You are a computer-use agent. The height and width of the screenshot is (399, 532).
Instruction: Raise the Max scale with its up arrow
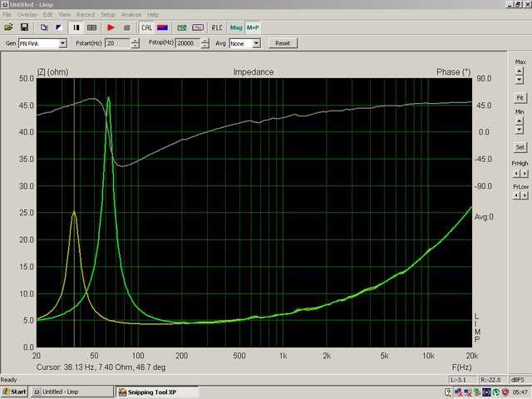(x=519, y=71)
